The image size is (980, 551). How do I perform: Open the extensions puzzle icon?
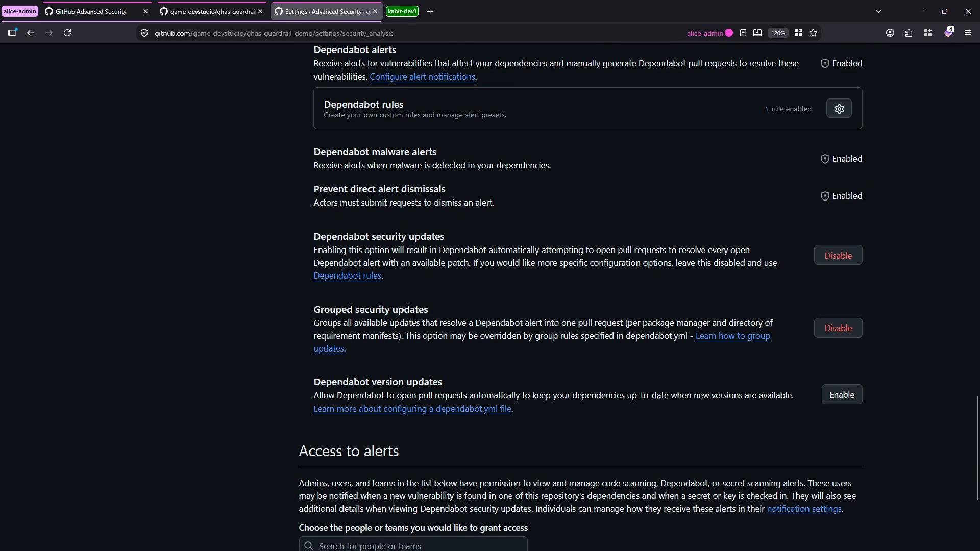point(909,33)
